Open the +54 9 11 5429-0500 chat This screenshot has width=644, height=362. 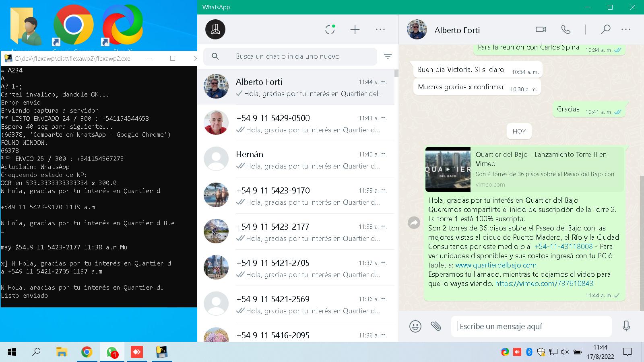(x=296, y=123)
